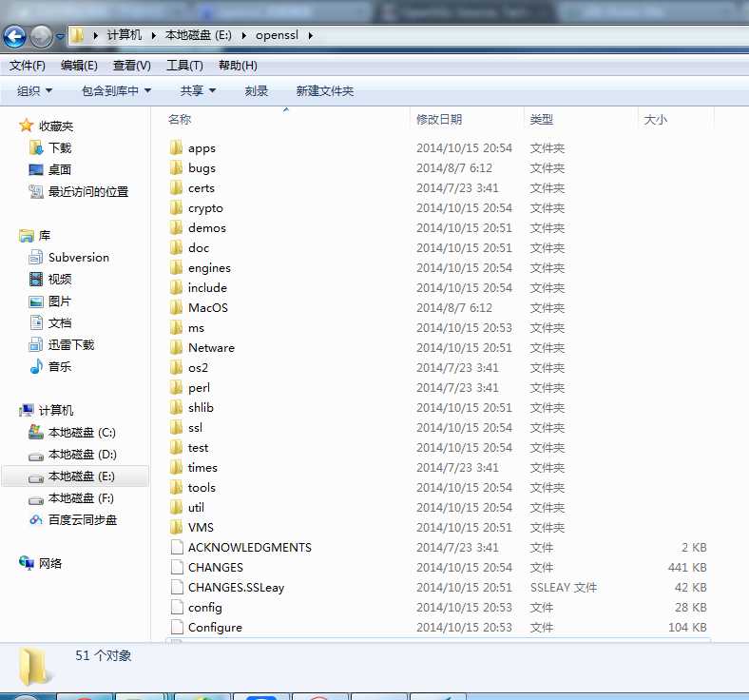
Task: Open the 工具(T) menu
Action: [184, 66]
